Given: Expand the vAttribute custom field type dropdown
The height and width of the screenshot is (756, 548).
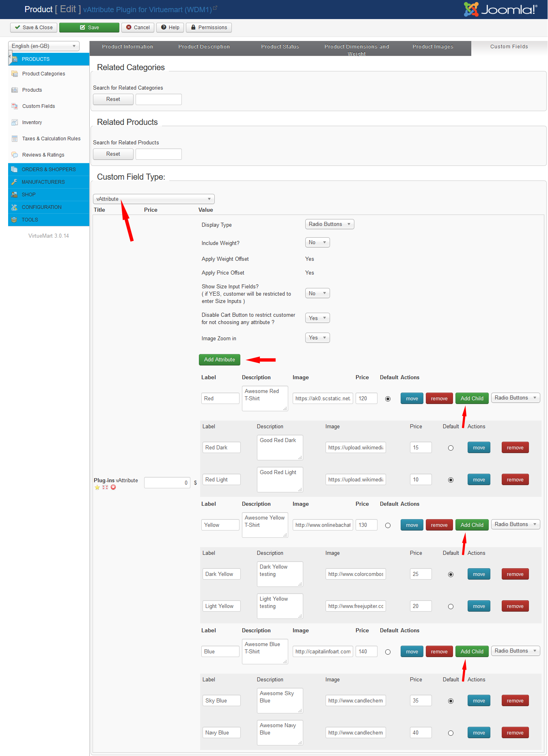Looking at the screenshot, I should pyautogui.click(x=153, y=199).
